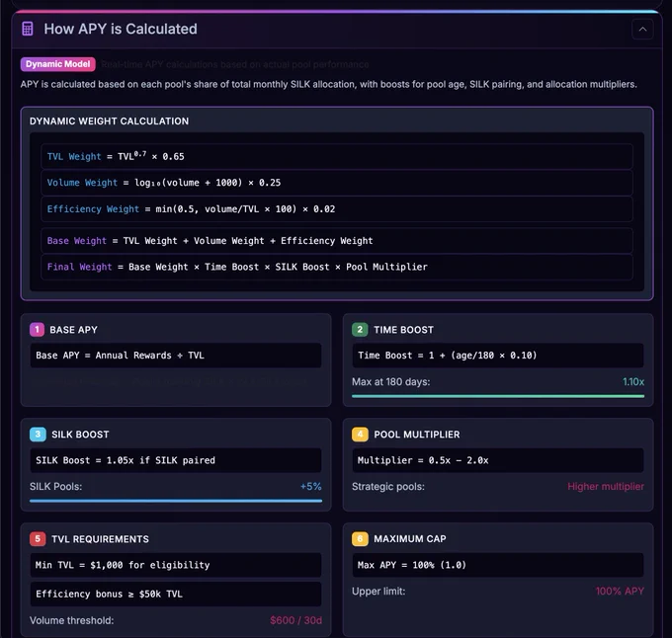The width and height of the screenshot is (672, 638).
Task: Click the APY description paragraph
Action: coord(329,84)
